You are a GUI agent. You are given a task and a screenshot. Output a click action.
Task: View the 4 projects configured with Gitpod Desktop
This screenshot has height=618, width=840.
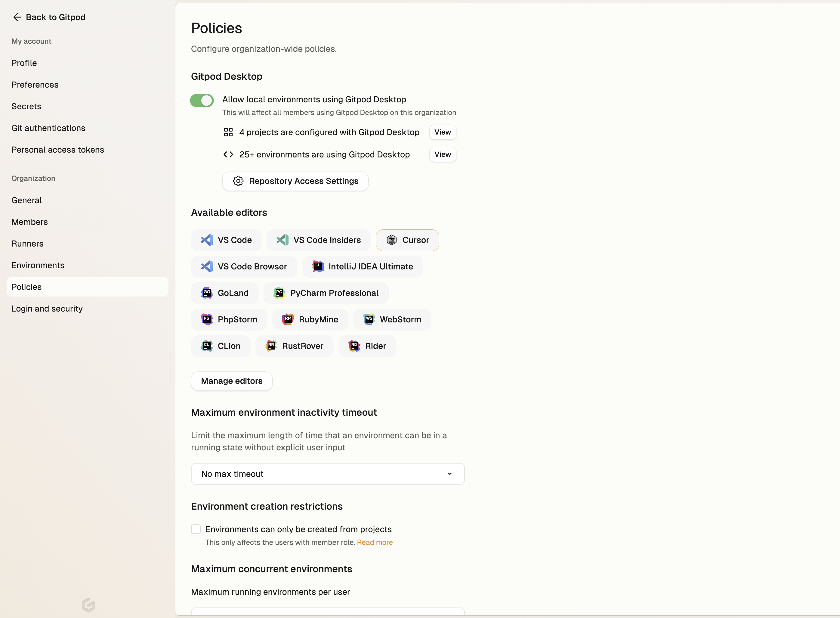pyautogui.click(x=443, y=132)
